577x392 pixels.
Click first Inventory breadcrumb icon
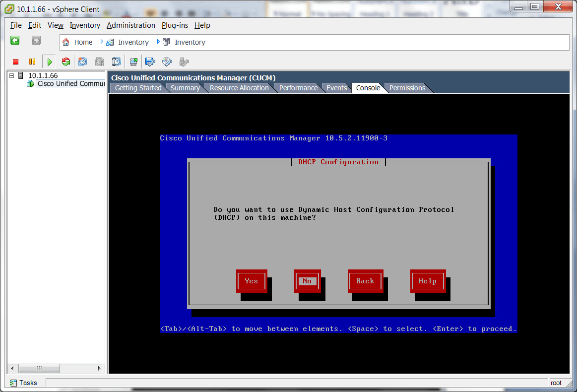tap(110, 42)
